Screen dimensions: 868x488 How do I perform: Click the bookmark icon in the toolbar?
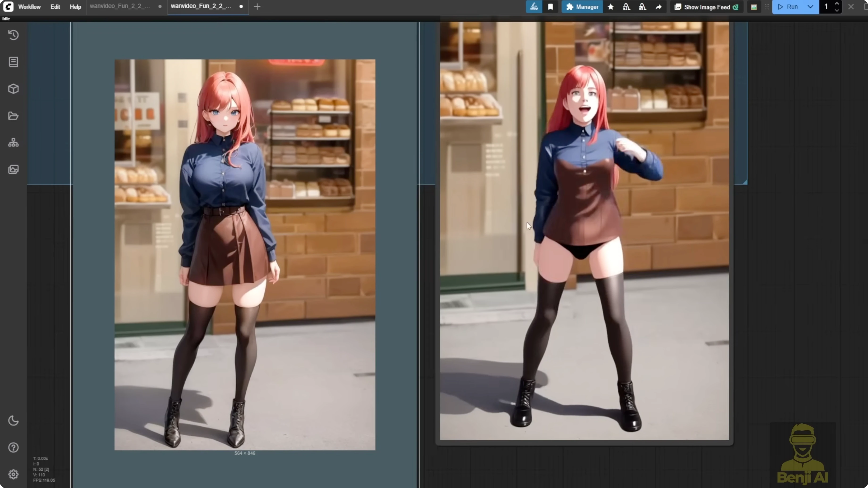coord(551,7)
